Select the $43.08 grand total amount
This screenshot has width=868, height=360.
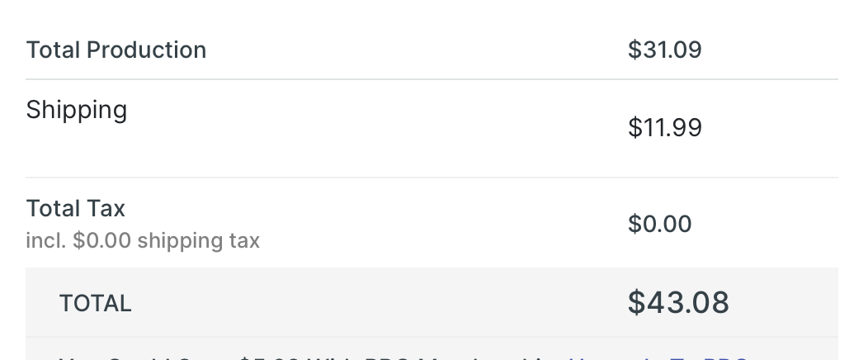[678, 302]
